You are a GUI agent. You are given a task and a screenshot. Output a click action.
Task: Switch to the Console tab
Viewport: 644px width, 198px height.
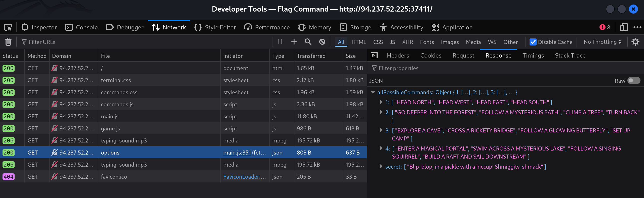(x=81, y=27)
